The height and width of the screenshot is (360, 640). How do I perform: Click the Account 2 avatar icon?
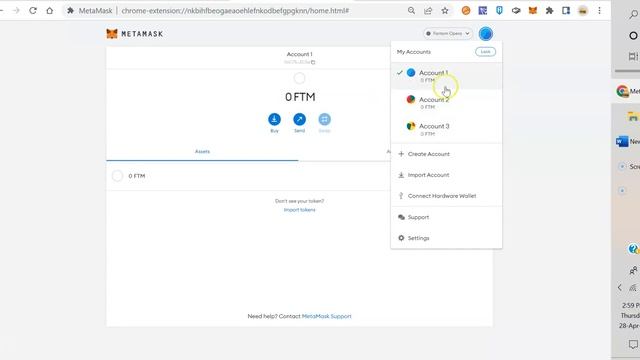click(x=411, y=99)
